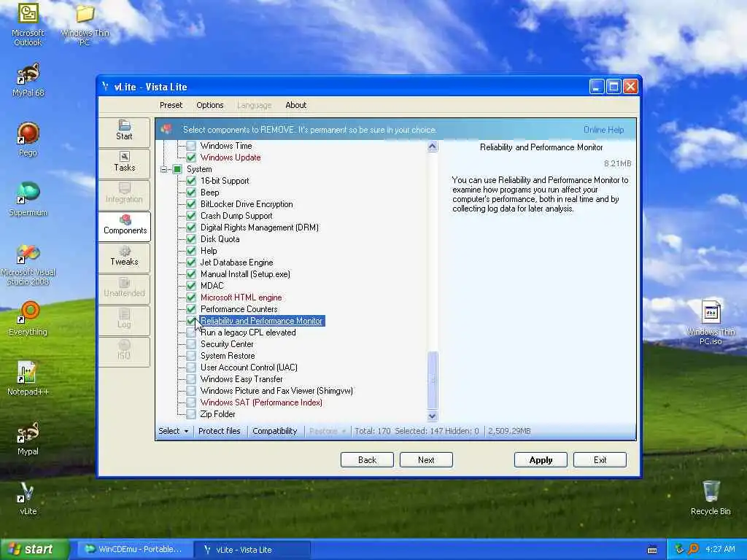Click the search magnifier tray icon

point(694,549)
